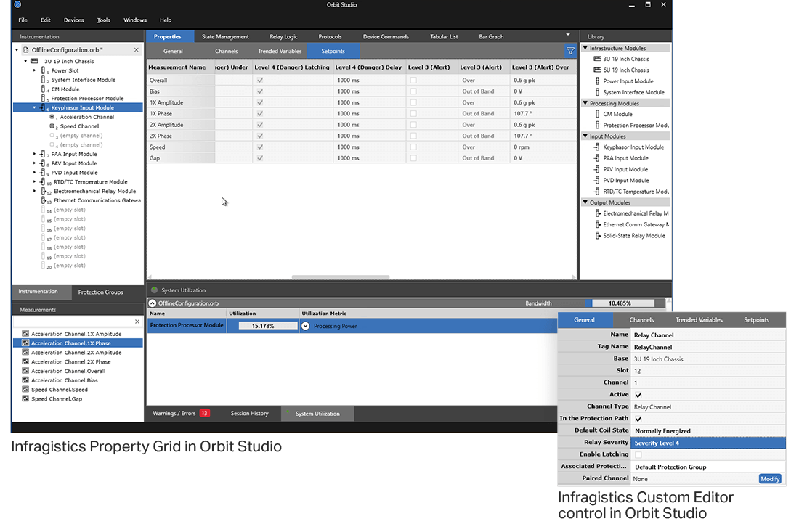The image size is (799, 532).
Task: Collapse OfflineConfiguration.orb utilization group
Action: (x=153, y=303)
